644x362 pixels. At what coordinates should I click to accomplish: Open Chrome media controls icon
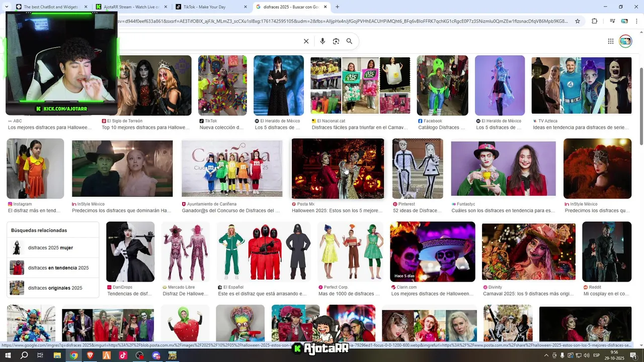[x=612, y=21]
